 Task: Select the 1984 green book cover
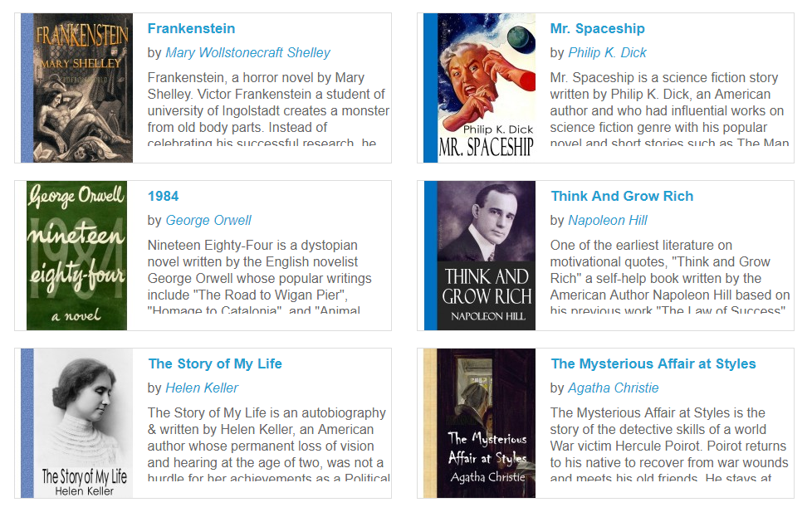76,256
